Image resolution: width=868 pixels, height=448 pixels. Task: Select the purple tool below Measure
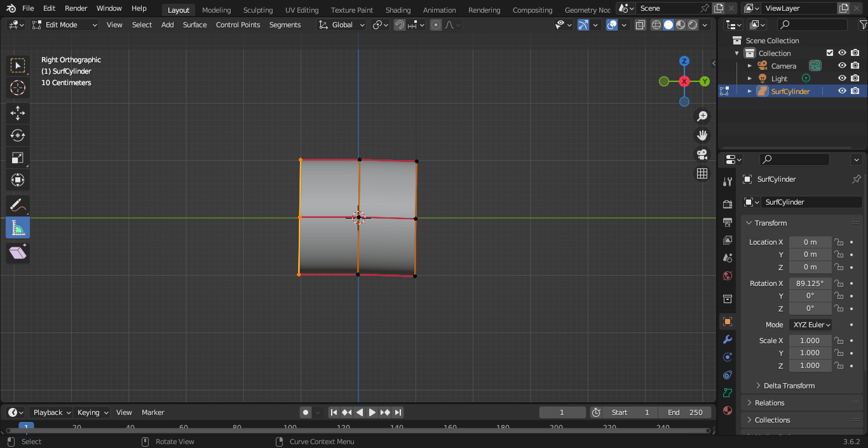18,252
